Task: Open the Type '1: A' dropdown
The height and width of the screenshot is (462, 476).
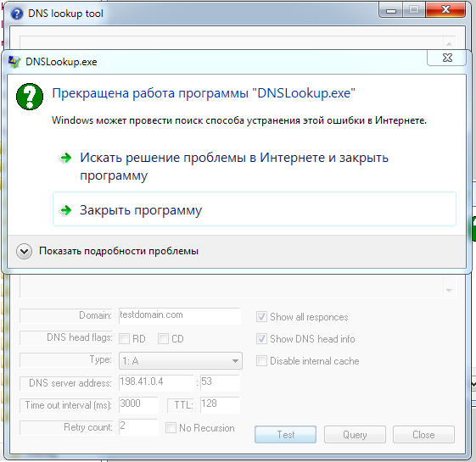Action: 181,361
